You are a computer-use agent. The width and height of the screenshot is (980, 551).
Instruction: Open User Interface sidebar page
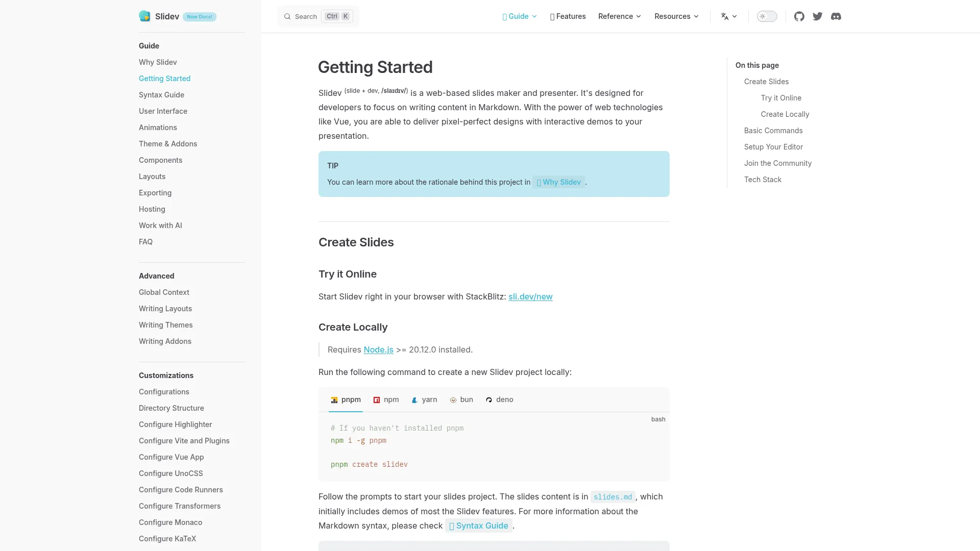tap(163, 111)
